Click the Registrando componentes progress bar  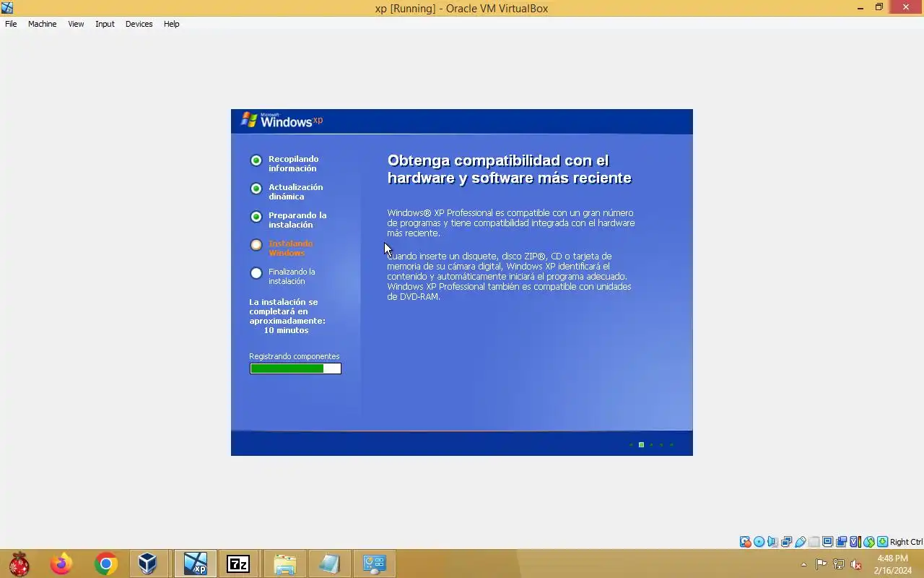click(x=295, y=368)
